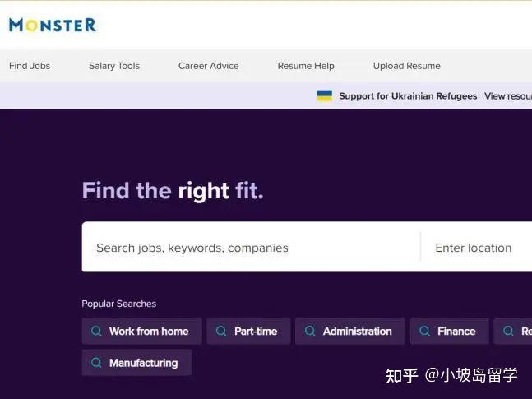532x399 pixels.
Task: Click the Ukrainian flag icon
Action: click(324, 96)
